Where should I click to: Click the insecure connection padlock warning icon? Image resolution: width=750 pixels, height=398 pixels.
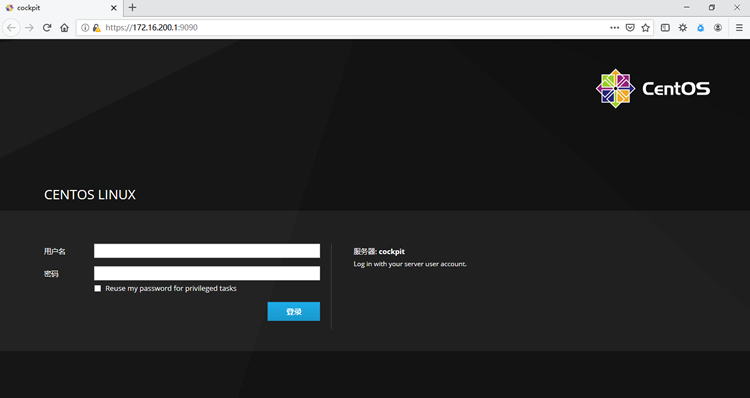pyautogui.click(x=97, y=28)
